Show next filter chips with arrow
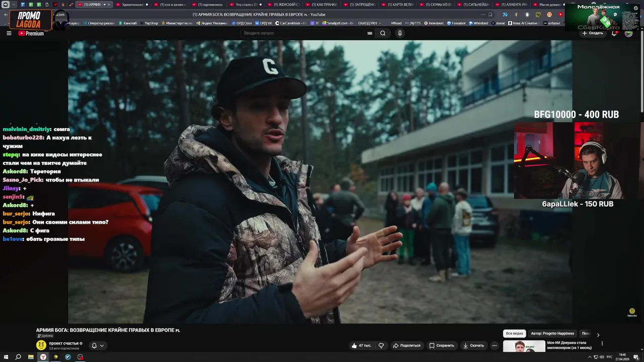This screenshot has height=362, width=644. coord(598,334)
